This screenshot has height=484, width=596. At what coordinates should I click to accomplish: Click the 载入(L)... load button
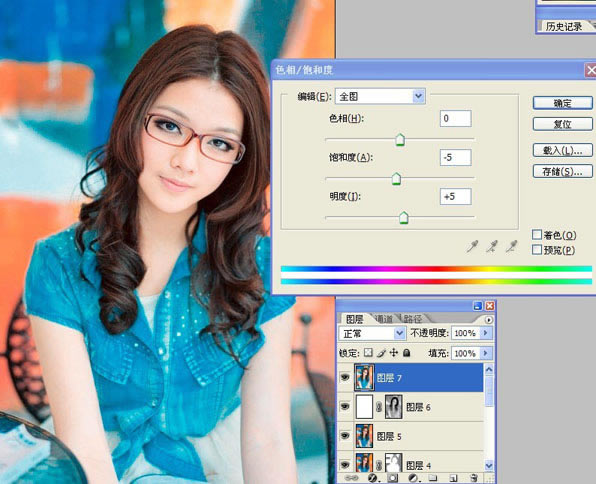tap(563, 150)
